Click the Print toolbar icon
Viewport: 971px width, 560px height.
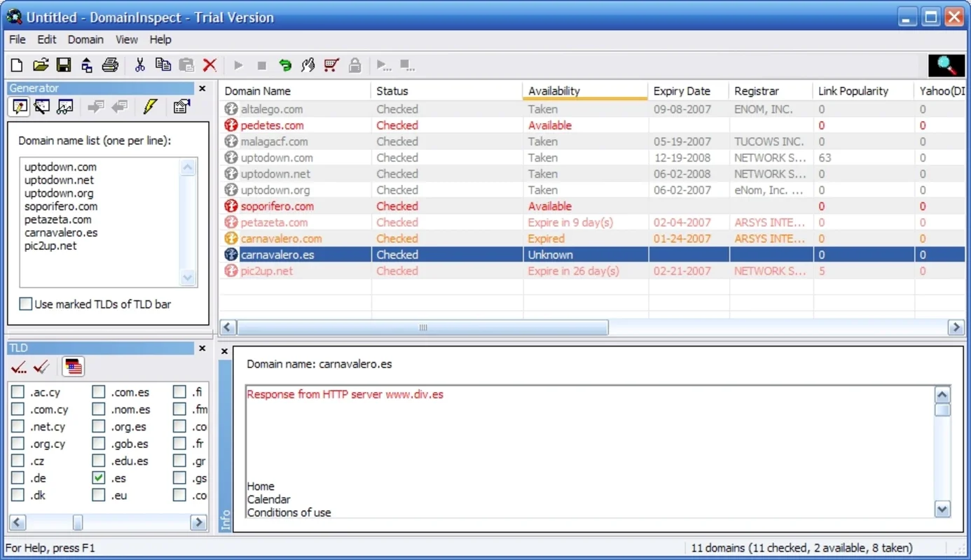tap(110, 66)
